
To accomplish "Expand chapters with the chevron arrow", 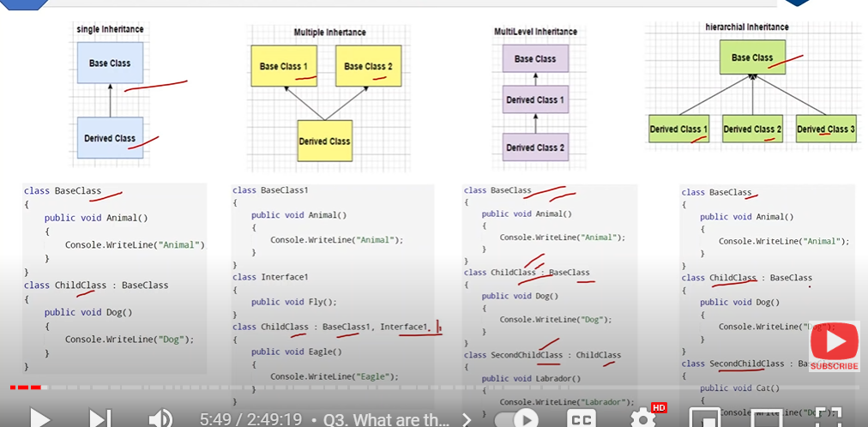I will click(467, 419).
